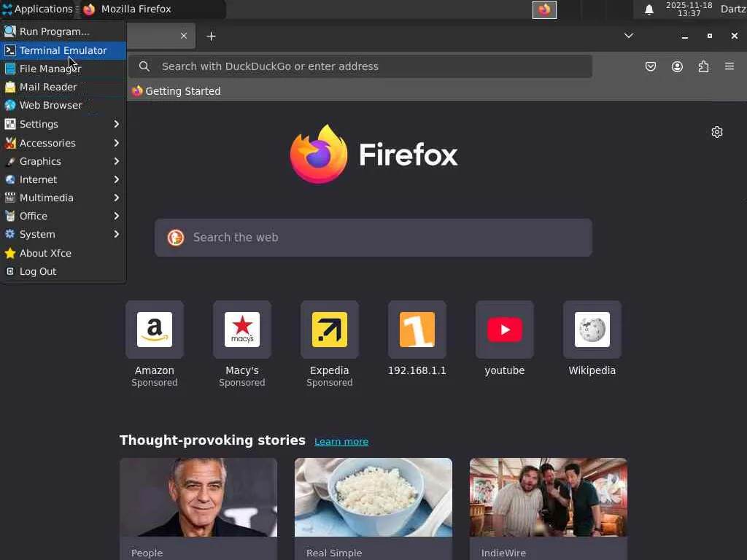The height and width of the screenshot is (560, 747).
Task: Click the Save to Pocket icon
Action: [650, 66]
